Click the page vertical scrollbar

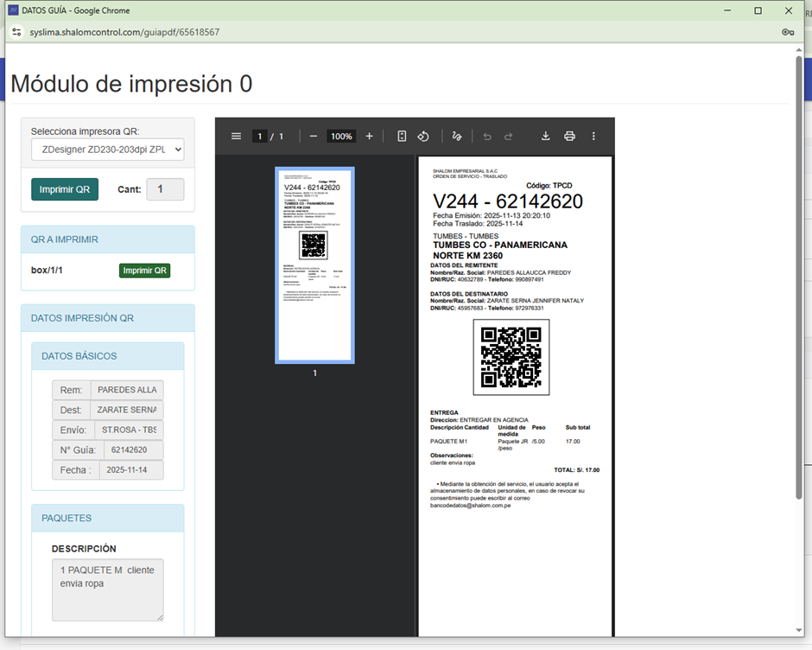click(799, 277)
